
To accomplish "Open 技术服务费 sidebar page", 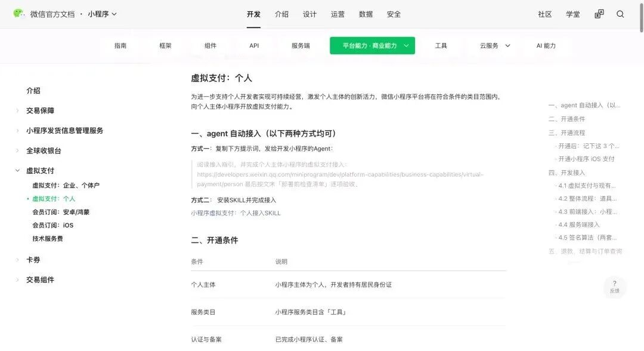I will click(48, 238).
